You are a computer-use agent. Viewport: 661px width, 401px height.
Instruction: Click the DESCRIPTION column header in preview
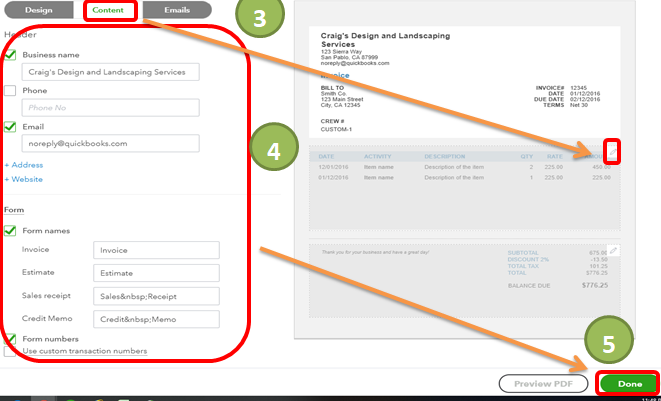click(445, 156)
